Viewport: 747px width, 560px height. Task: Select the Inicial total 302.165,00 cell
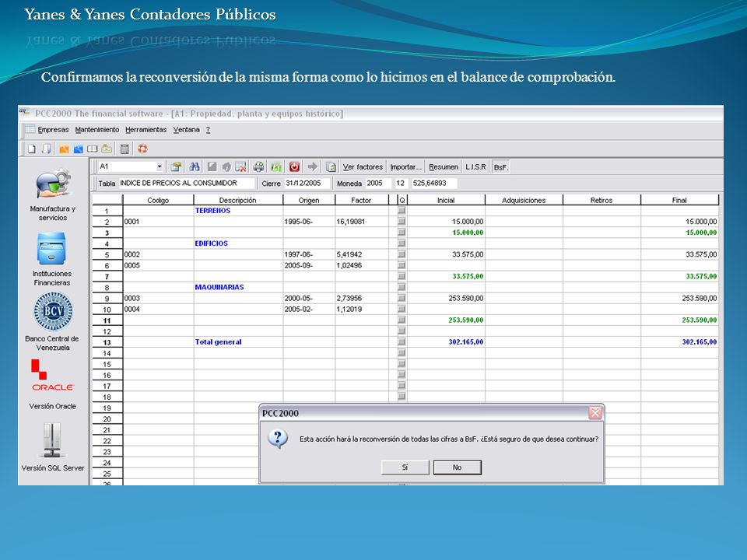[446, 342]
